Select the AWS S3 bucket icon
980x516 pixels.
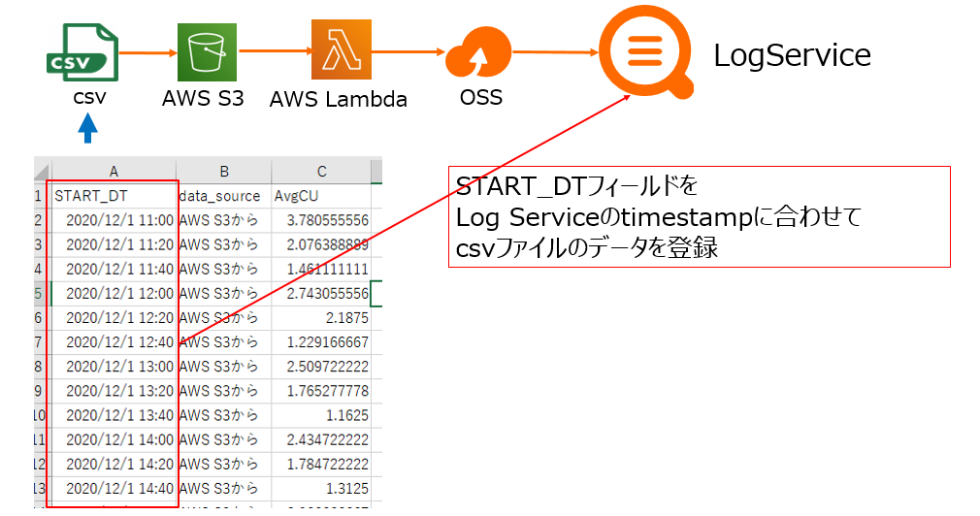(207, 52)
